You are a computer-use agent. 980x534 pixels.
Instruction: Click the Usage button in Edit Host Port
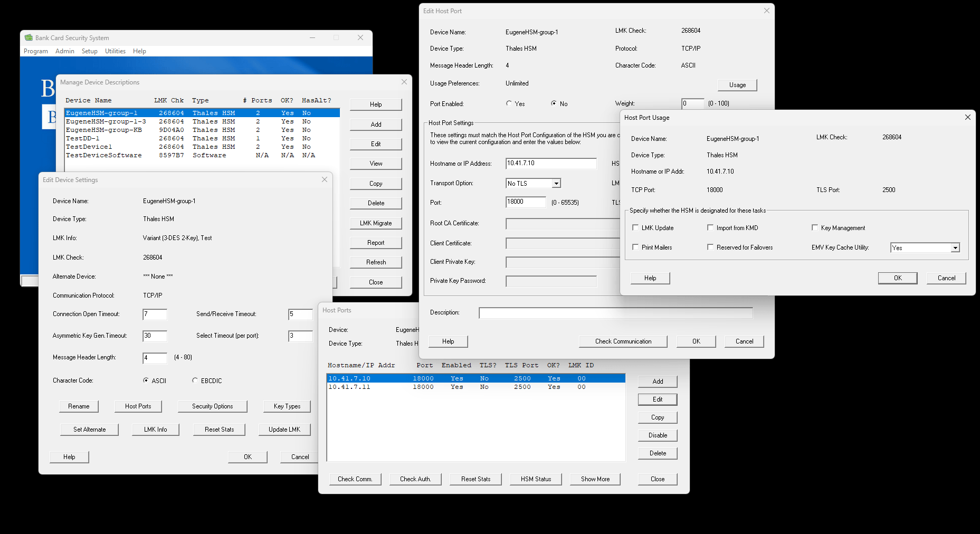point(737,85)
